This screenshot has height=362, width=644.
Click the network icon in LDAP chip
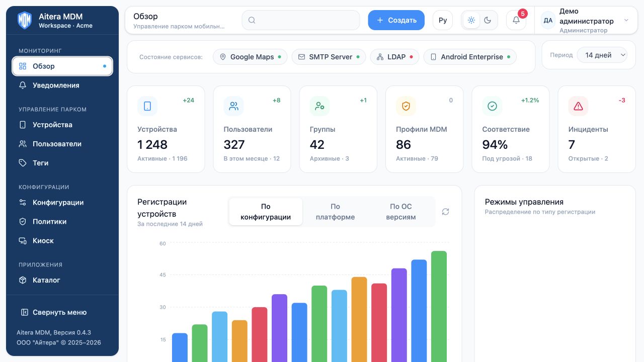[x=380, y=57]
